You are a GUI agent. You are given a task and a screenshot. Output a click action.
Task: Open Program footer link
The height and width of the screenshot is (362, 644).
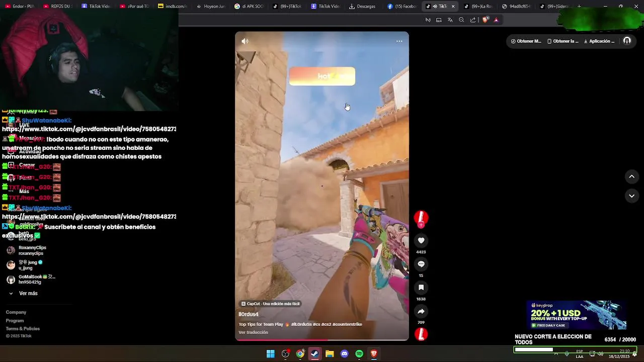click(x=15, y=321)
